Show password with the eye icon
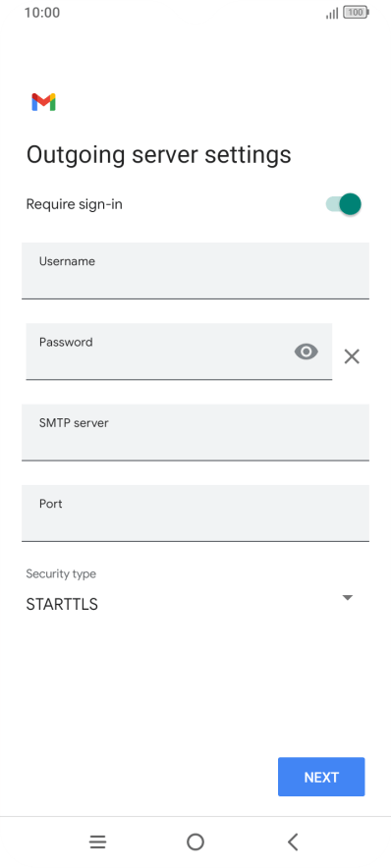Image resolution: width=391 pixels, height=868 pixels. click(x=307, y=352)
